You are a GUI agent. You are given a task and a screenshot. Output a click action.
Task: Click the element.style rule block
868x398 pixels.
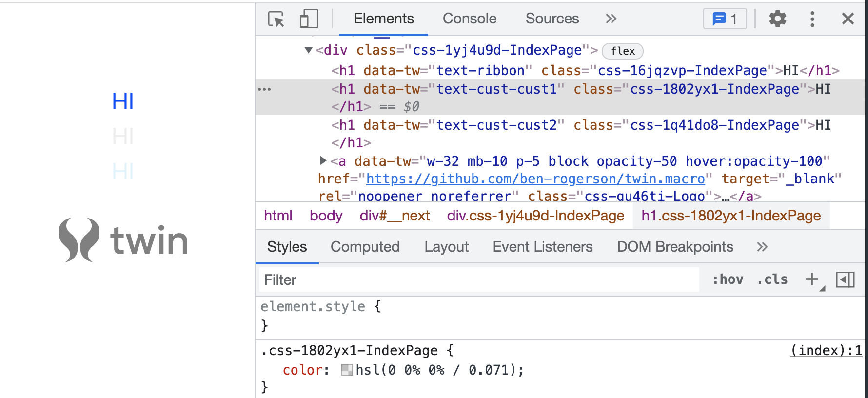coord(560,316)
